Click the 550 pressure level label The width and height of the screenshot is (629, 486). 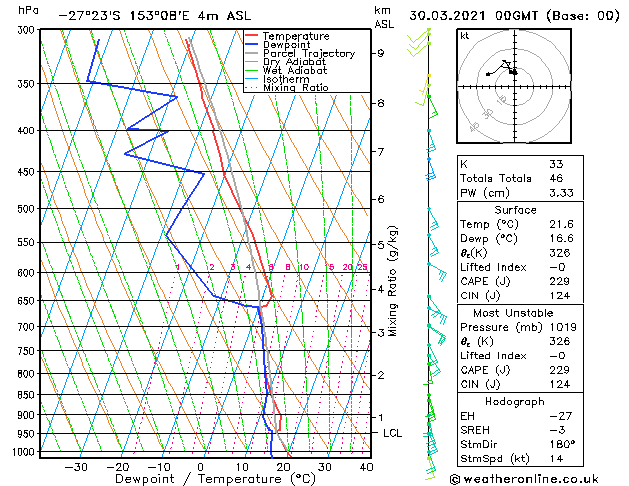click(x=28, y=242)
